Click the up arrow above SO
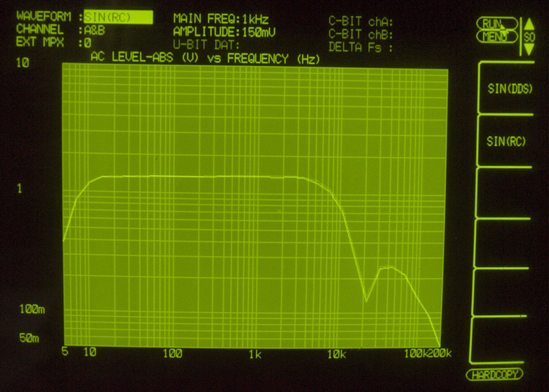The width and height of the screenshot is (549, 392). 529,24
